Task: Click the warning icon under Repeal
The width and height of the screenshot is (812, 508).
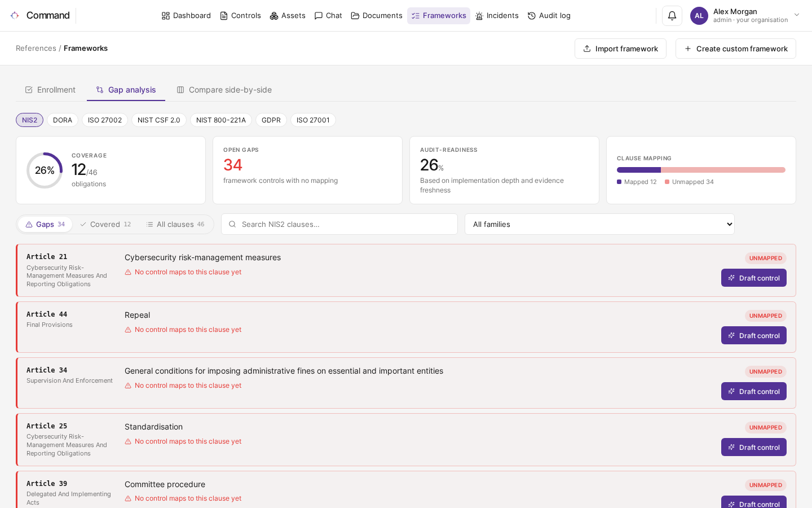Action: point(128,330)
